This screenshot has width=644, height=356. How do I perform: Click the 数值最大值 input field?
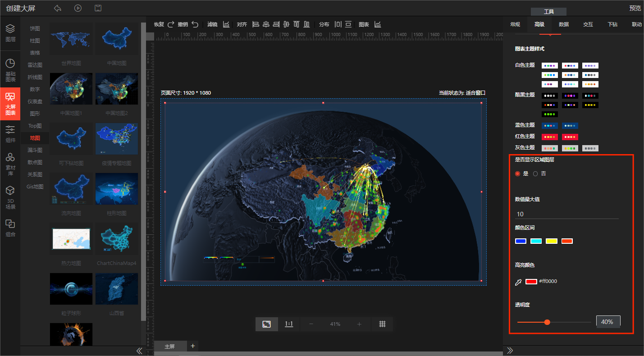click(x=567, y=214)
